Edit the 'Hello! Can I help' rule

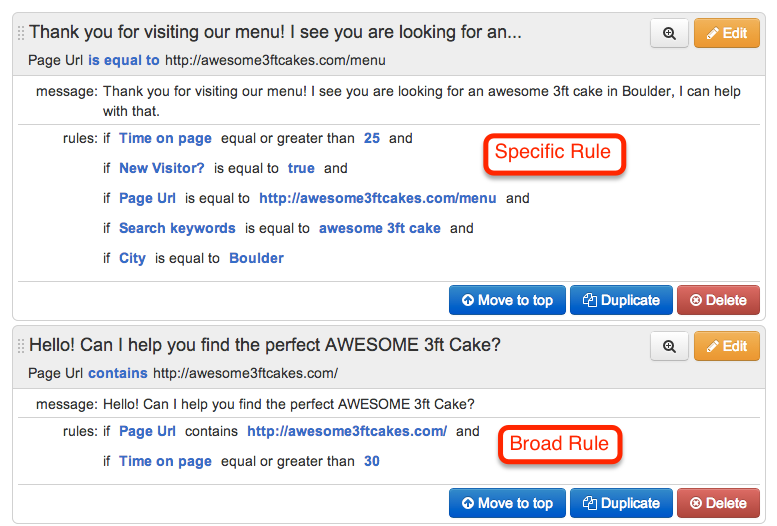(x=726, y=346)
